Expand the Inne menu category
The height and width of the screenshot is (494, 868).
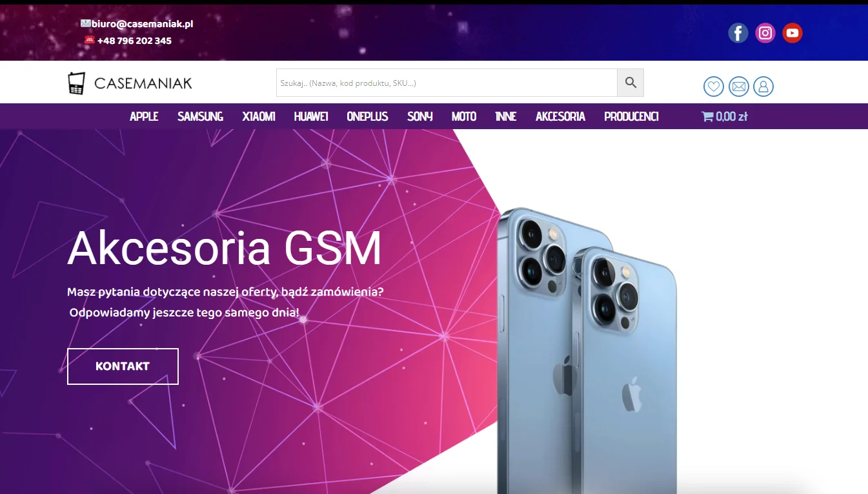(x=505, y=117)
